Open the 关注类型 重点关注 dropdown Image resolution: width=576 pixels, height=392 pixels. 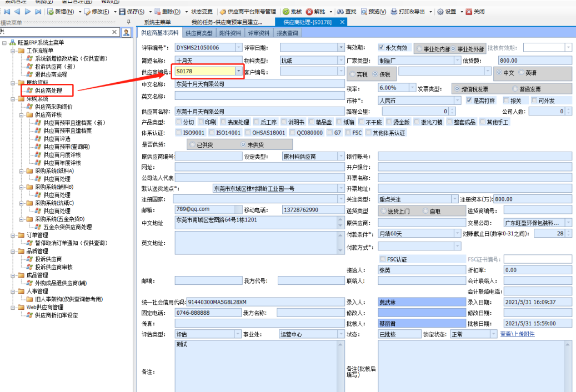pyautogui.click(x=455, y=199)
